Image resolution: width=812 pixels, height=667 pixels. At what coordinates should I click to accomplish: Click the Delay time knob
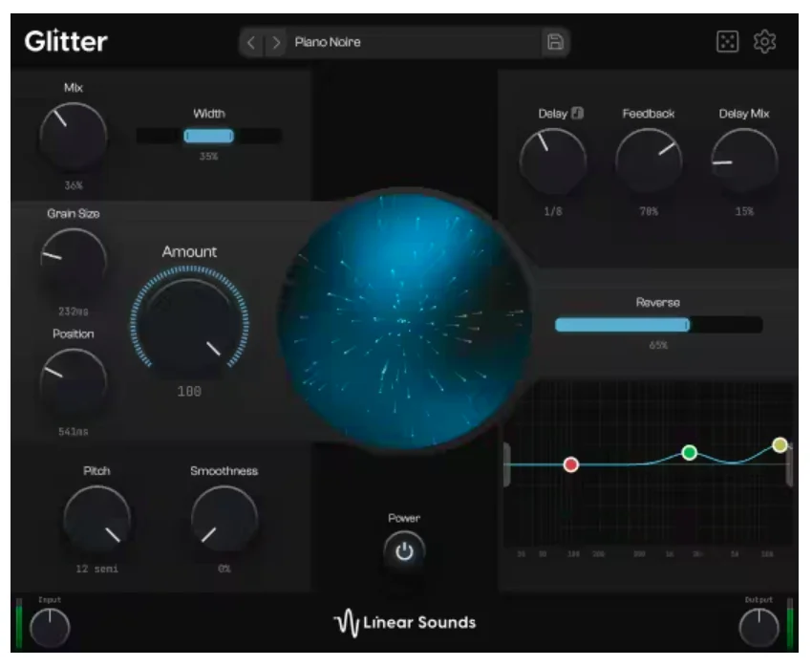coord(553,162)
